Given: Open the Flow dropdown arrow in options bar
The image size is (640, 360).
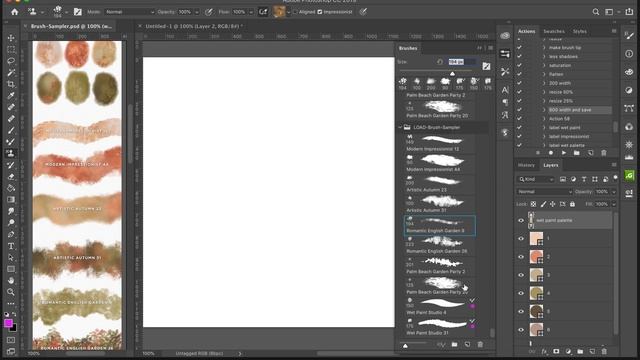Looking at the screenshot, I should pos(251,12).
